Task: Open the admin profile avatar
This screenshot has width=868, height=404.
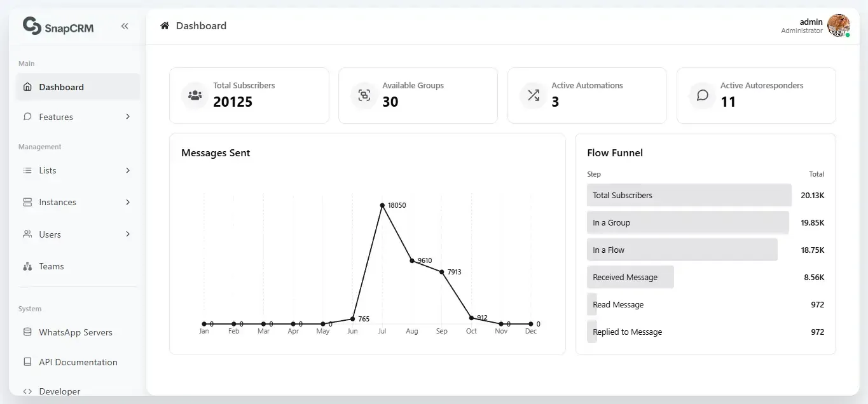Action: [x=839, y=25]
